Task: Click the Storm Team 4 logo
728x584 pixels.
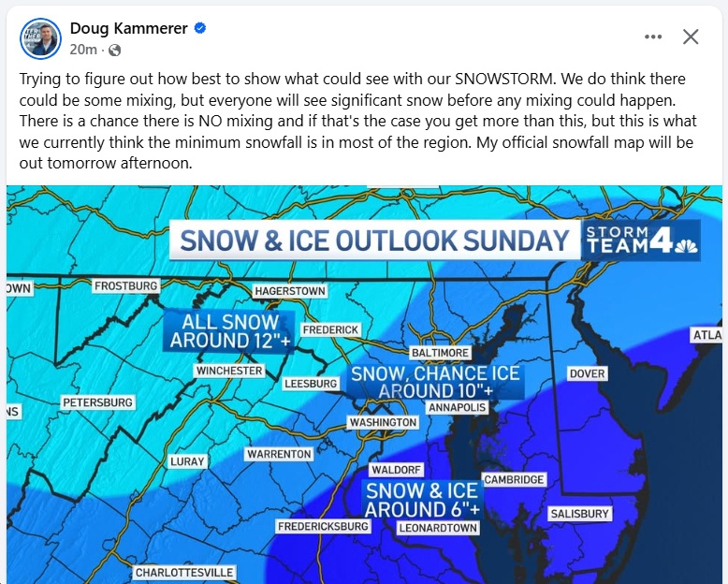Action: pyautogui.click(x=641, y=240)
